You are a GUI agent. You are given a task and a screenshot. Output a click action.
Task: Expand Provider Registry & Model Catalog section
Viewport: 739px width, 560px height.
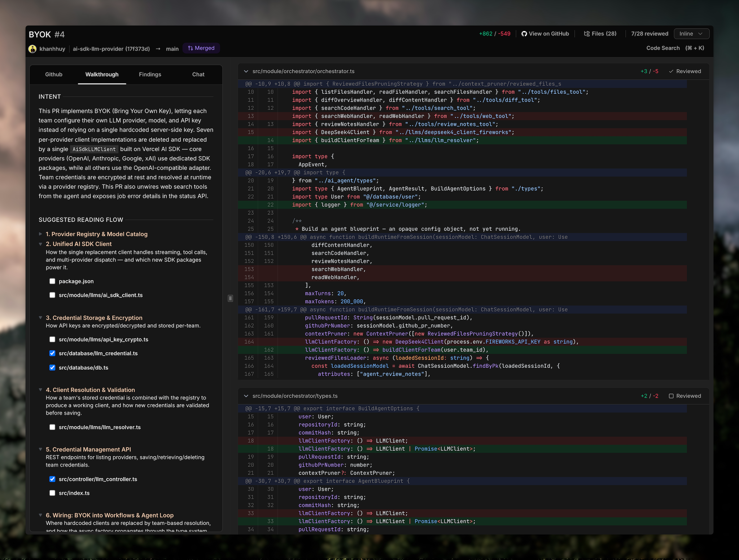[41, 234]
